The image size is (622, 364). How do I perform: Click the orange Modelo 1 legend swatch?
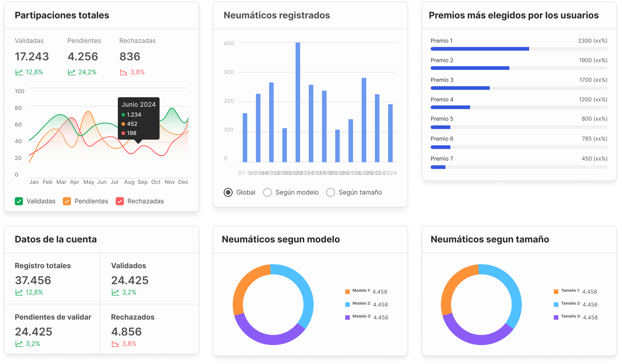pos(347,291)
